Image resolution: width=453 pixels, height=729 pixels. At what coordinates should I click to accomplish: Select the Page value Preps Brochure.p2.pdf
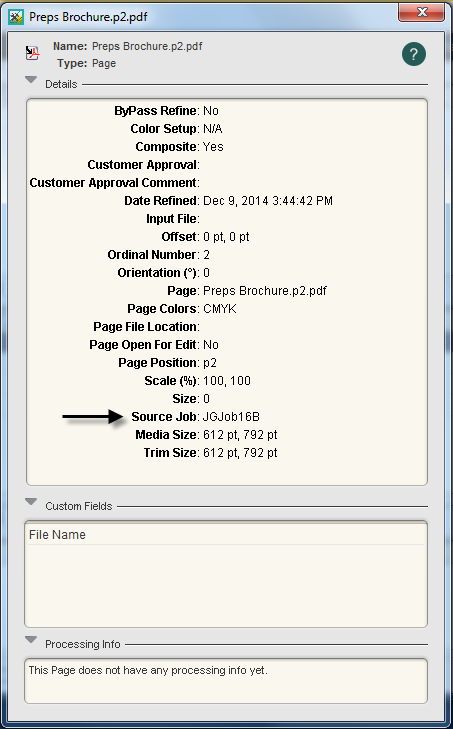click(265, 291)
